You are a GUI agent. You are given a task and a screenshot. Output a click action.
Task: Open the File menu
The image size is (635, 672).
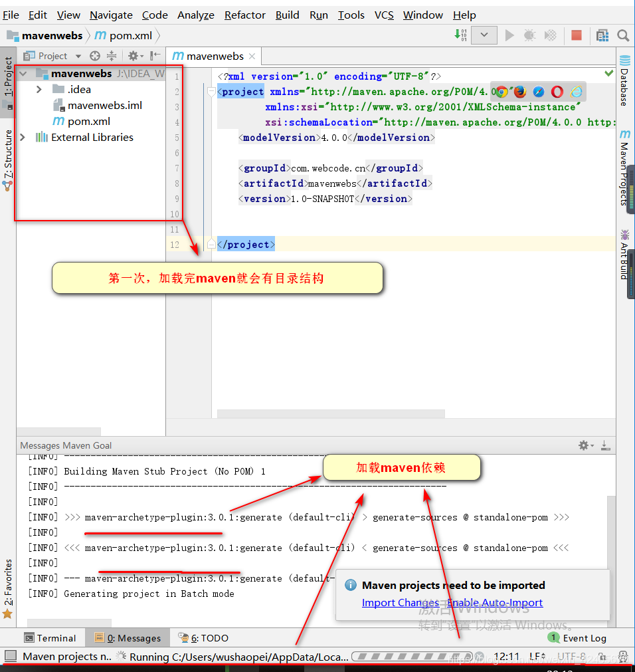point(11,15)
